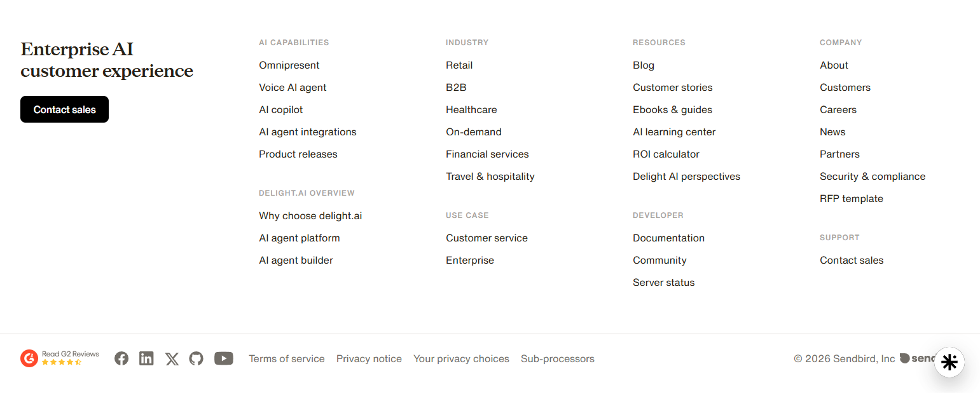Open the ROI calculator
The image size is (980, 406).
tap(666, 154)
